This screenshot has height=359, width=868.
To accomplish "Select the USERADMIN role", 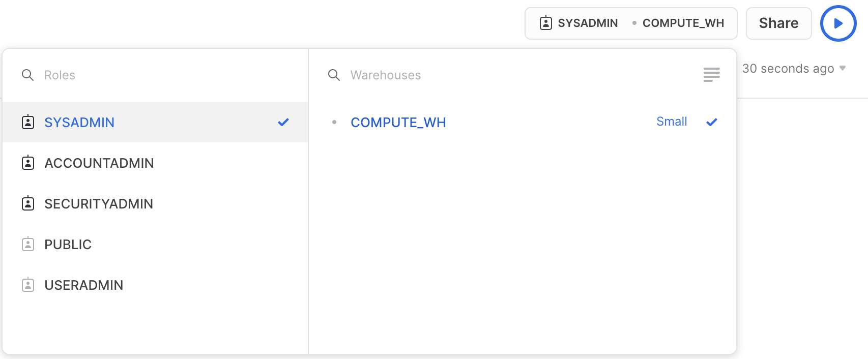I will 84,285.
